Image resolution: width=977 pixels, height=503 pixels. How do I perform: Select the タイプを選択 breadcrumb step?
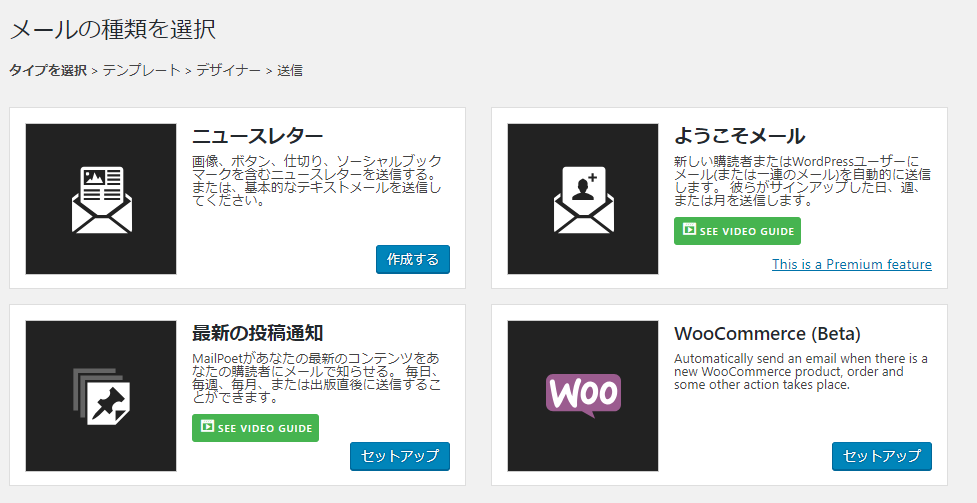click(48, 70)
